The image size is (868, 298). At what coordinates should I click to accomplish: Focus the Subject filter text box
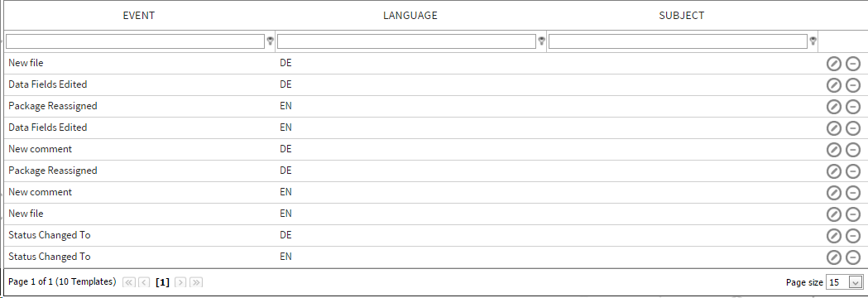(678, 41)
